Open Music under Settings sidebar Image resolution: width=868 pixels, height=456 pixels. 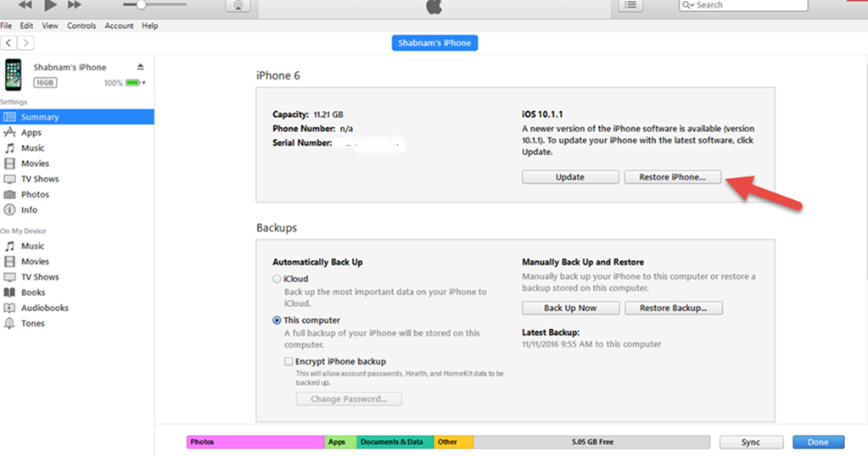77,147
